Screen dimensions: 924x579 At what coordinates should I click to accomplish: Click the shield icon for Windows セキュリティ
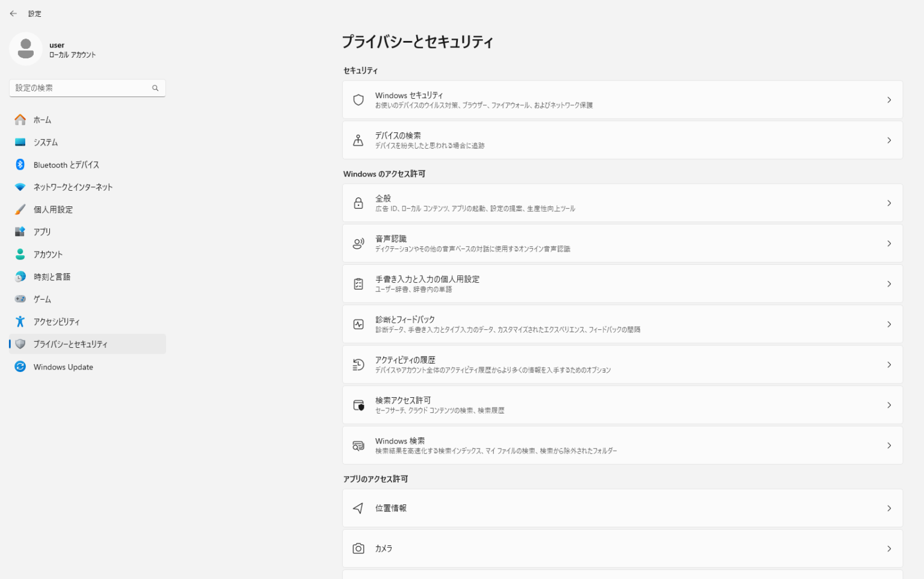[x=359, y=100]
